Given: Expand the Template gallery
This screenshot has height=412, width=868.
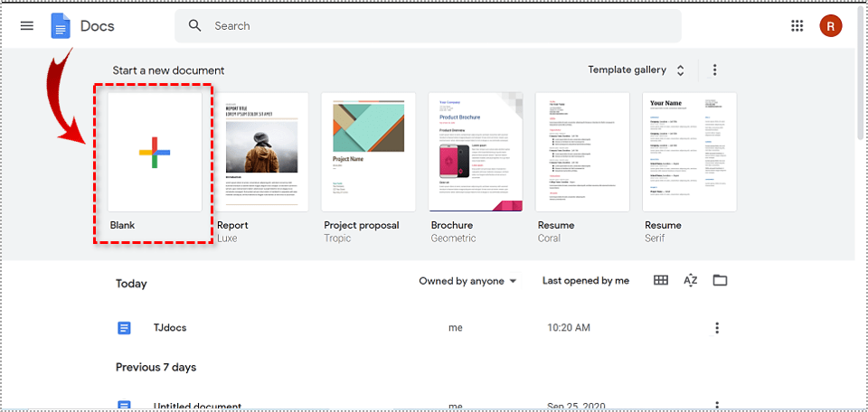Looking at the screenshot, I should pyautogui.click(x=637, y=70).
